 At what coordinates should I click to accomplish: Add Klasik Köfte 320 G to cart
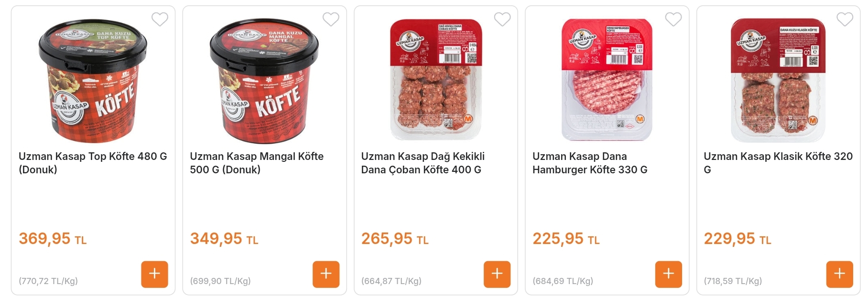(840, 274)
